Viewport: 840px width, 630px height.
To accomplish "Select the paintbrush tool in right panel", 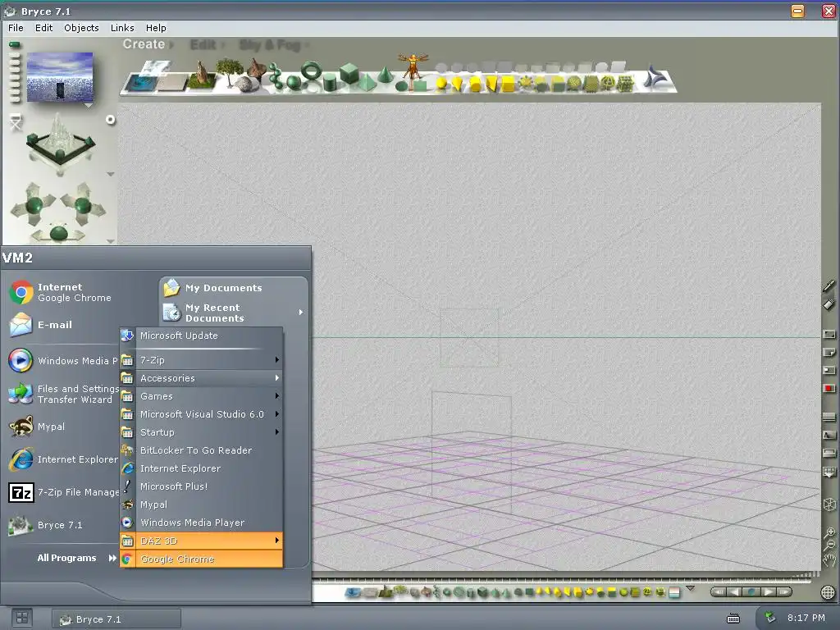I will pyautogui.click(x=829, y=285).
